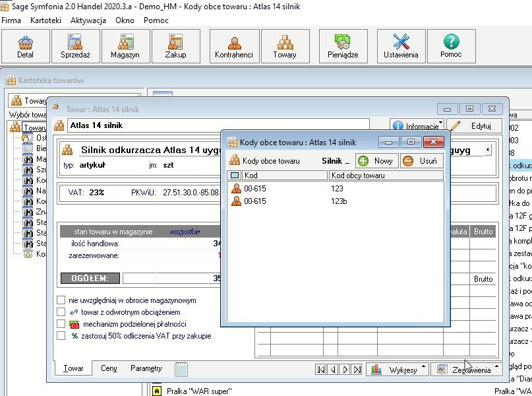Click the 'Silnik odkurzacza Atlas 14' description field
This screenshot has width=532, height=396.
151,150
